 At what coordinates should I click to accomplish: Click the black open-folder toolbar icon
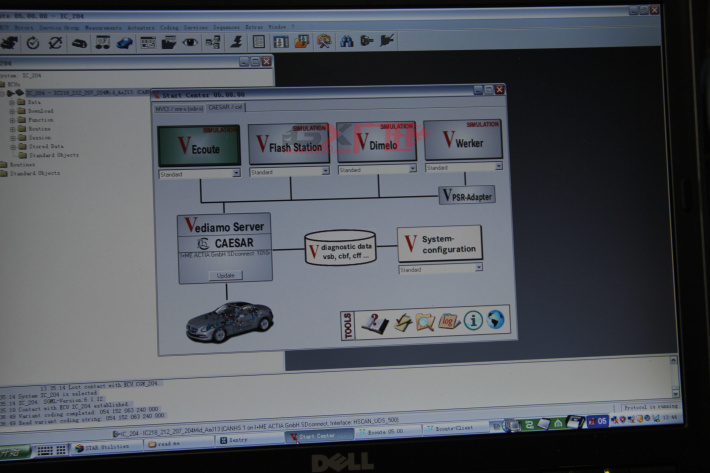point(169,43)
